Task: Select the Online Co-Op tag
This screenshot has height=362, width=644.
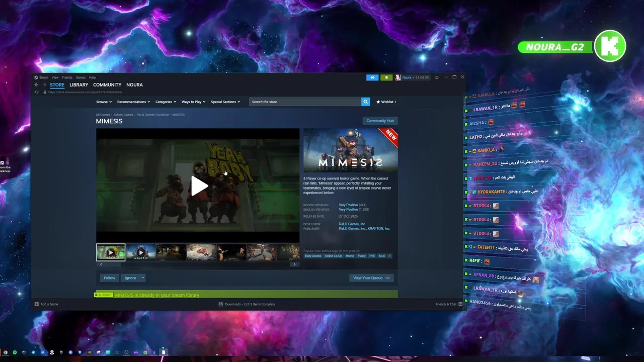Action: pos(333,256)
